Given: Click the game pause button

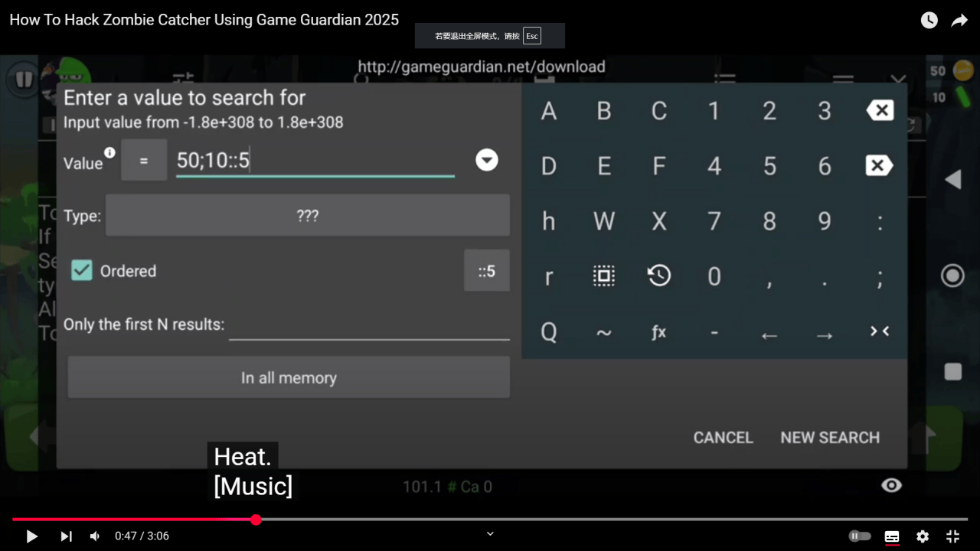Looking at the screenshot, I should [x=24, y=79].
